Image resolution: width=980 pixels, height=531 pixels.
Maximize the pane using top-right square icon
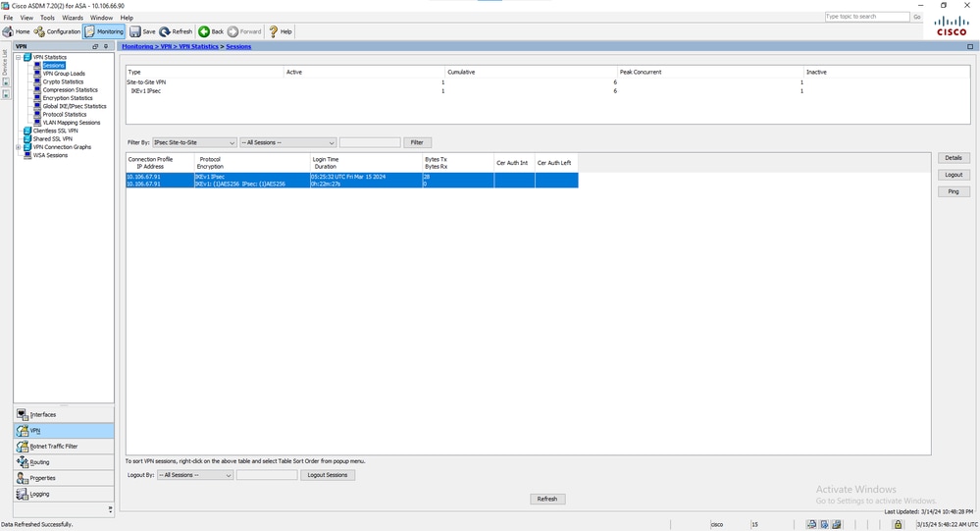click(x=970, y=46)
